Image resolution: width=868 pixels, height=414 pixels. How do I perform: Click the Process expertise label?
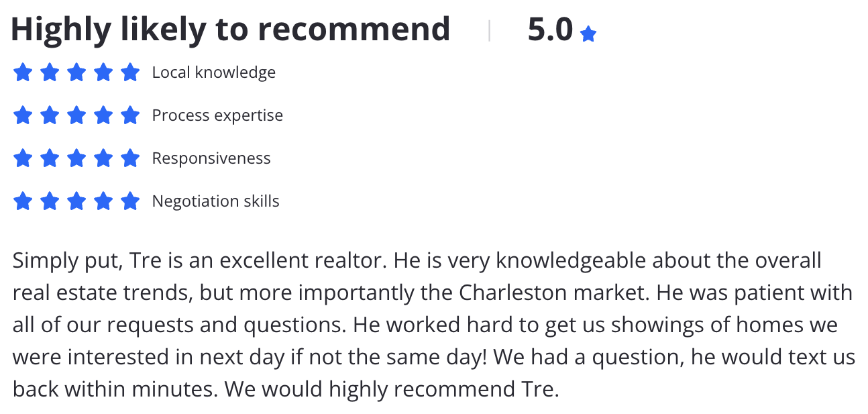[x=217, y=115]
